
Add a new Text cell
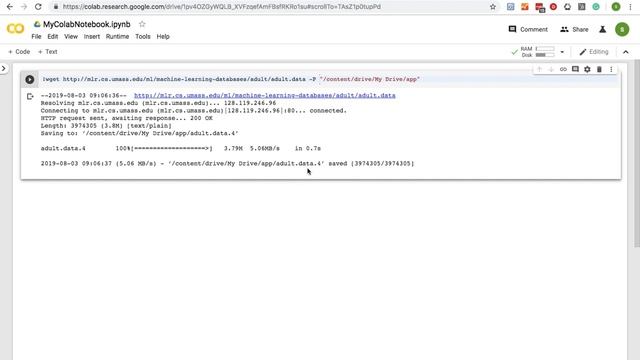tap(48, 52)
